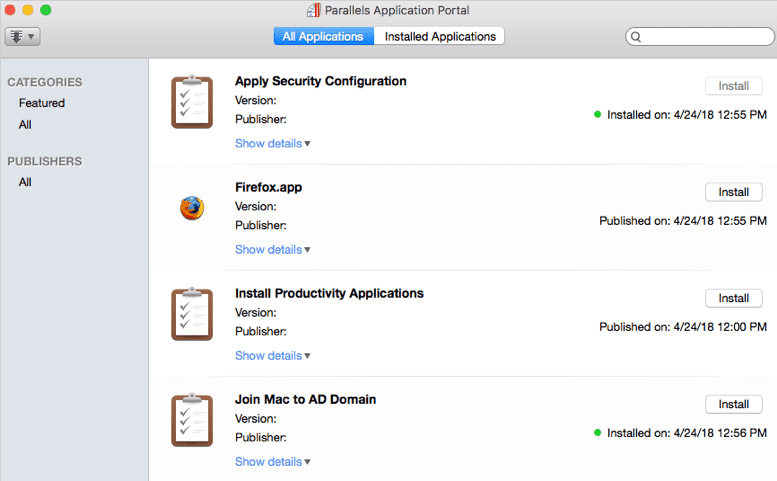The width and height of the screenshot is (777, 481).
Task: Expand Show details for Firefox.app
Action: pyautogui.click(x=273, y=250)
